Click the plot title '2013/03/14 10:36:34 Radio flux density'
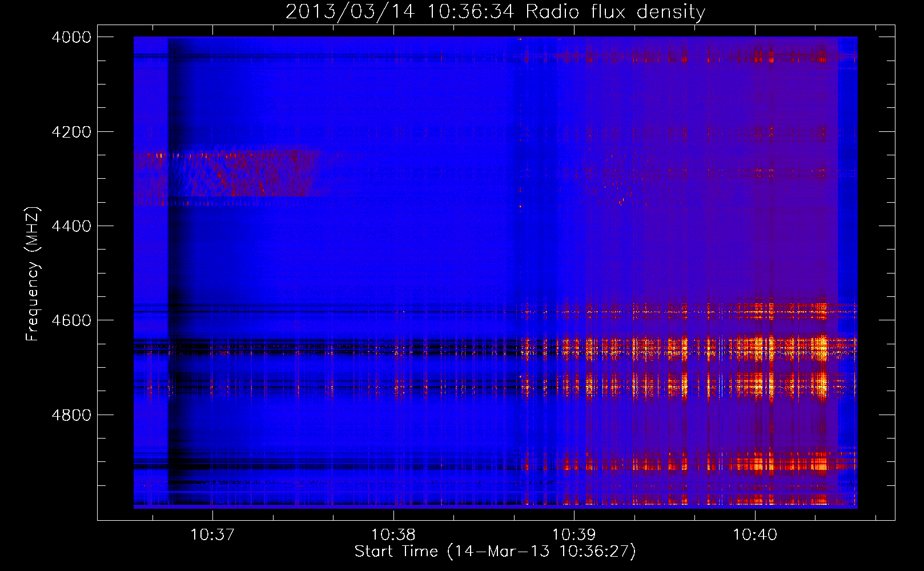924x571 pixels. pos(495,11)
